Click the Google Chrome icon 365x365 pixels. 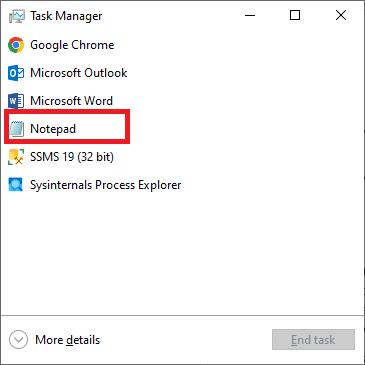16,45
